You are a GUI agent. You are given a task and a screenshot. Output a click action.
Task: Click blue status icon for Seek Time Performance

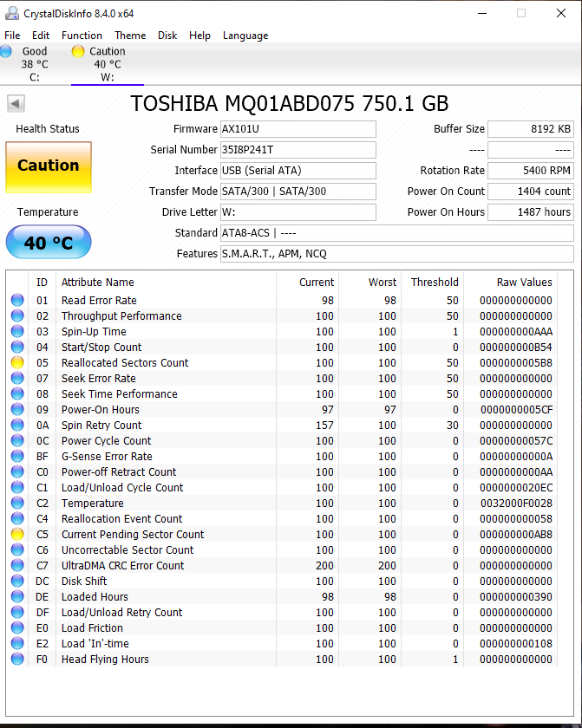point(17,393)
